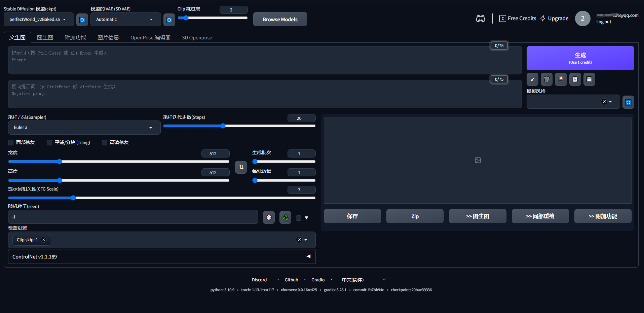Click the CFG Scale slider handle
The height and width of the screenshot is (313, 644).
(x=73, y=198)
